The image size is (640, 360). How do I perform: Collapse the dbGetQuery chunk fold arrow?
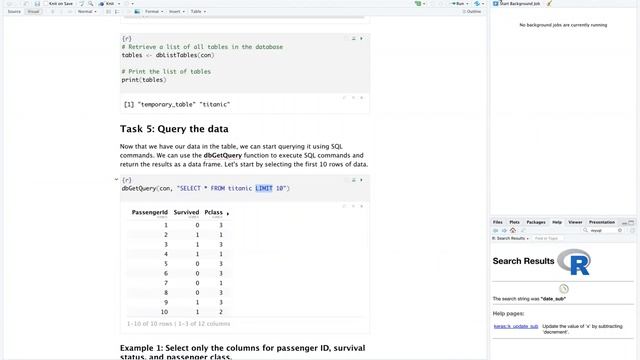pyautogui.click(x=116, y=179)
